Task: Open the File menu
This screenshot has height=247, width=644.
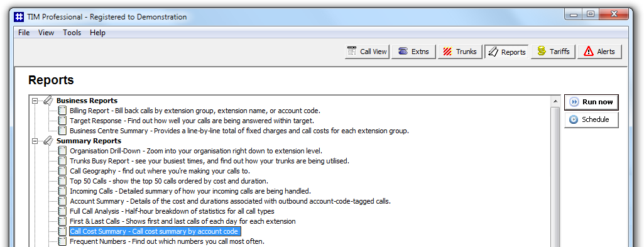Action: point(24,33)
